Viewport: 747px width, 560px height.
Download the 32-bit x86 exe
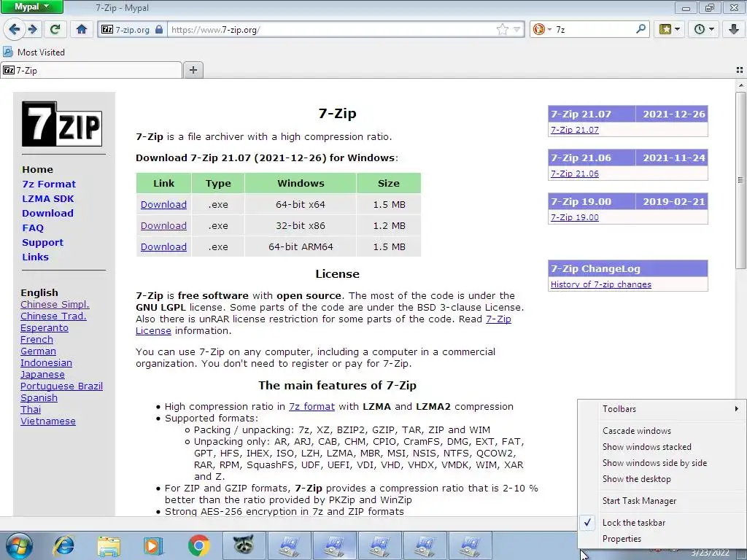(x=163, y=226)
